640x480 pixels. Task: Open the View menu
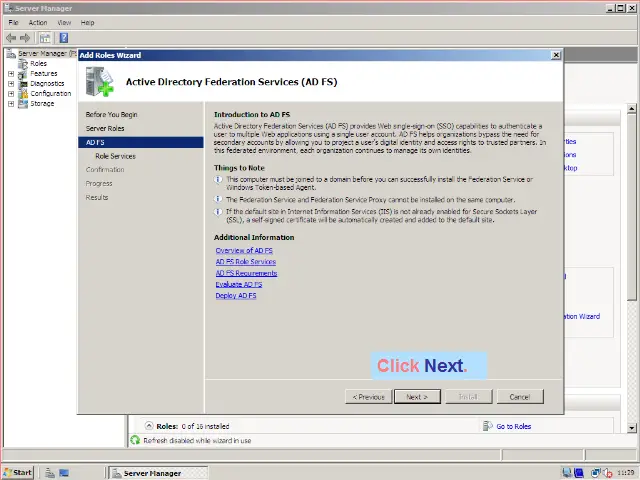coord(64,22)
